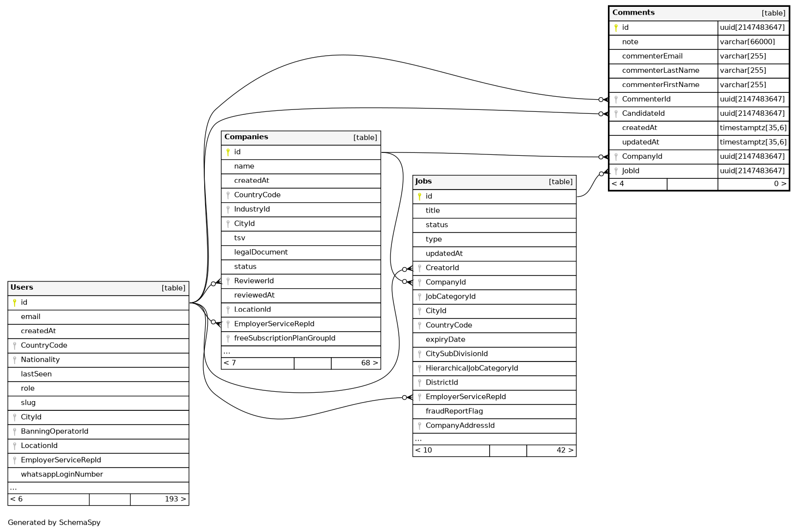Viewport: 798px width, 532px height.
Task: Select the whatsappLoginNumber column in Users
Action: (x=62, y=475)
